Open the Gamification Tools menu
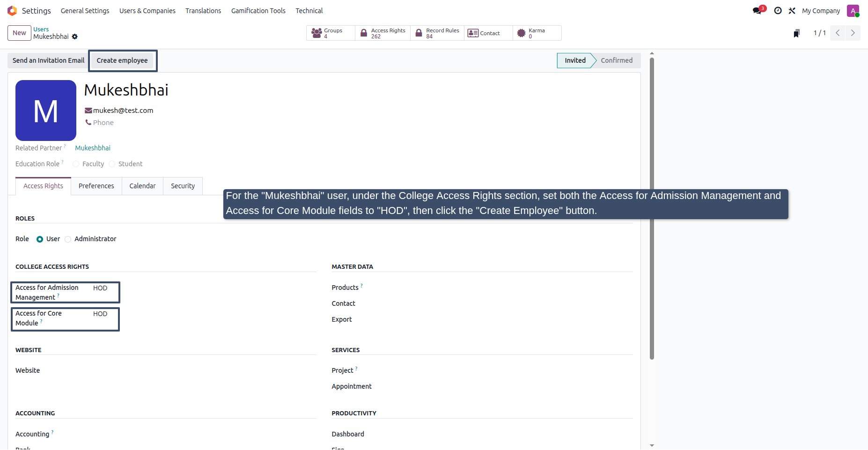Screen dimensions: 868x450 [258, 11]
